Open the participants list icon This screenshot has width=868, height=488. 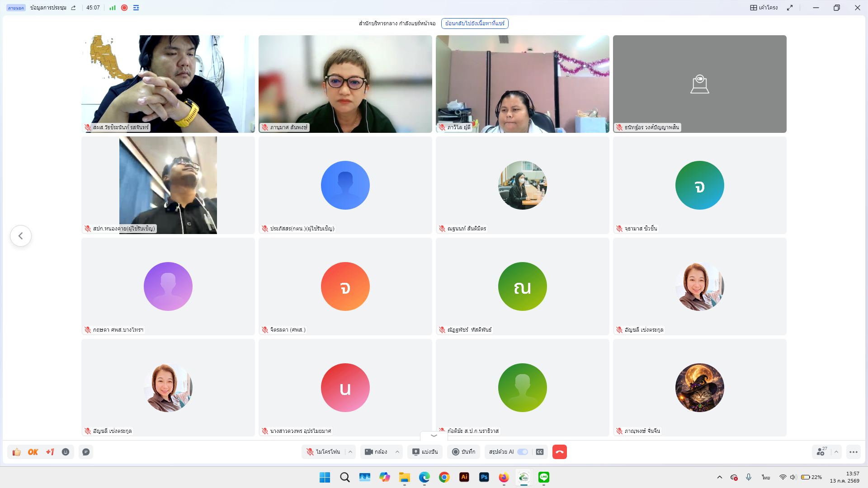click(x=821, y=452)
